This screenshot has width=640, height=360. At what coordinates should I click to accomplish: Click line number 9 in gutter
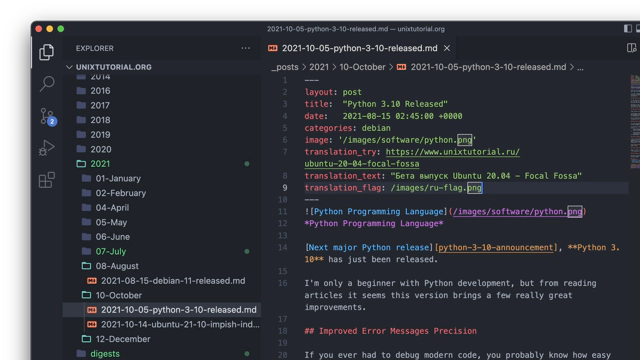[x=284, y=188]
